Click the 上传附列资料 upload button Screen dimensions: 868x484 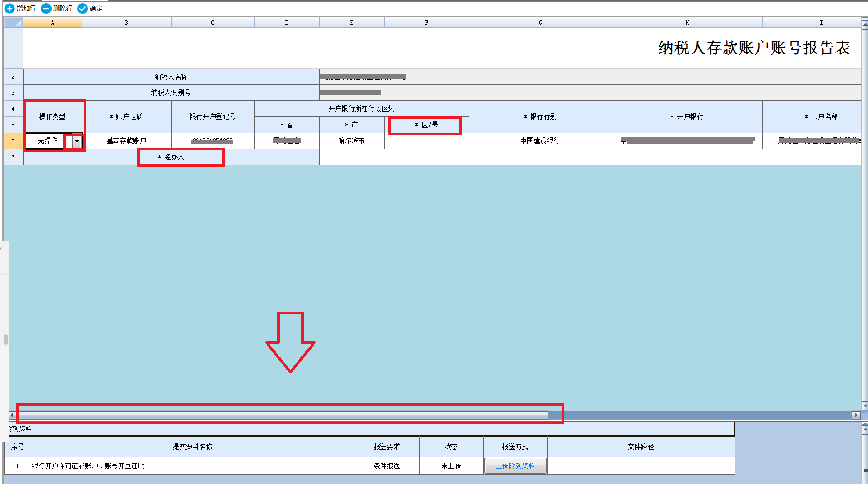click(515, 466)
